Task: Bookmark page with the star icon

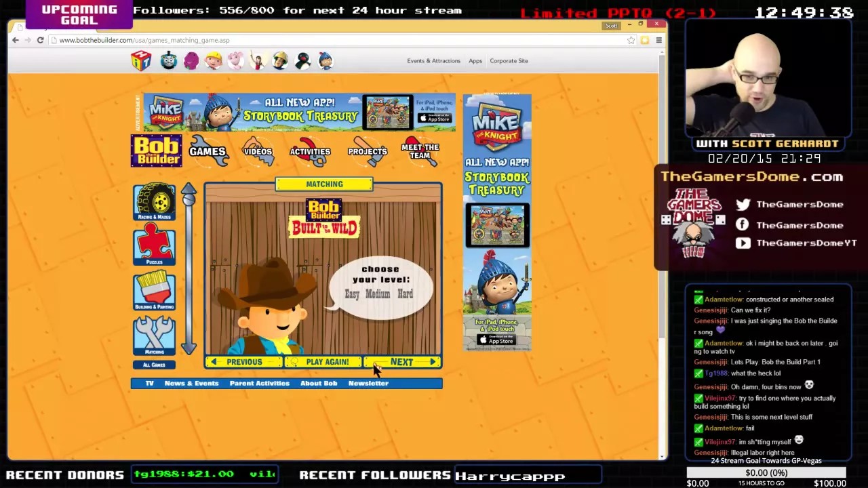Action: pos(631,40)
